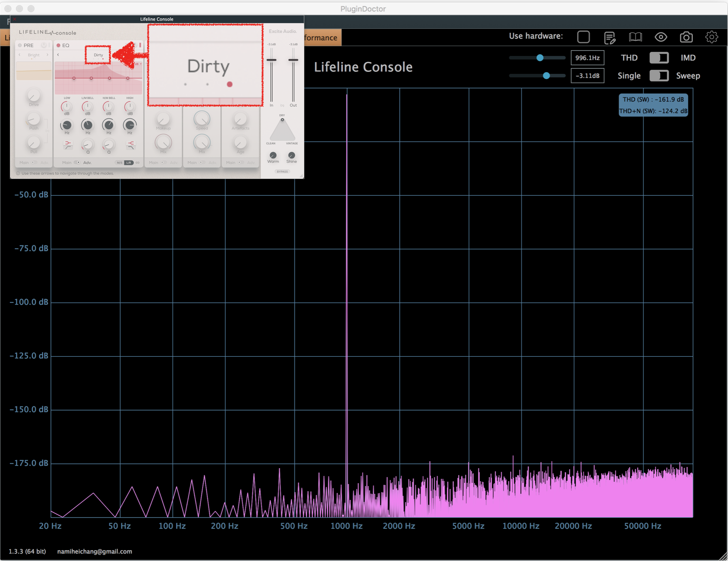
Task: Click the PRE module power icon
Action: pyautogui.click(x=44, y=45)
